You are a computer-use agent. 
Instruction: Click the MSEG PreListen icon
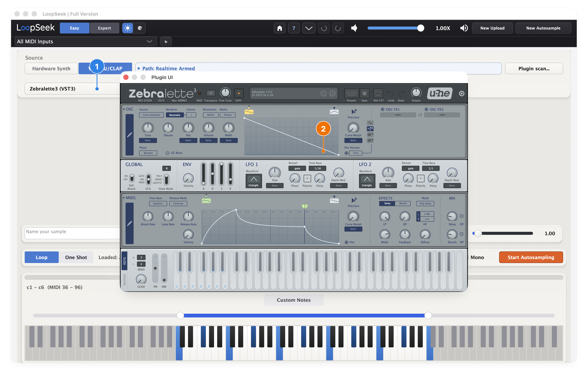click(354, 200)
